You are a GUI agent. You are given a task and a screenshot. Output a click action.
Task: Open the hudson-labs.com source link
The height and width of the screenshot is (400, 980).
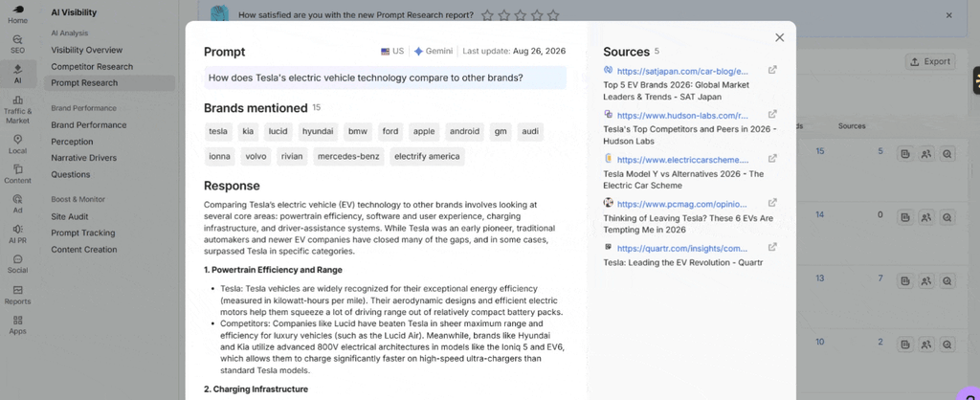click(x=682, y=116)
